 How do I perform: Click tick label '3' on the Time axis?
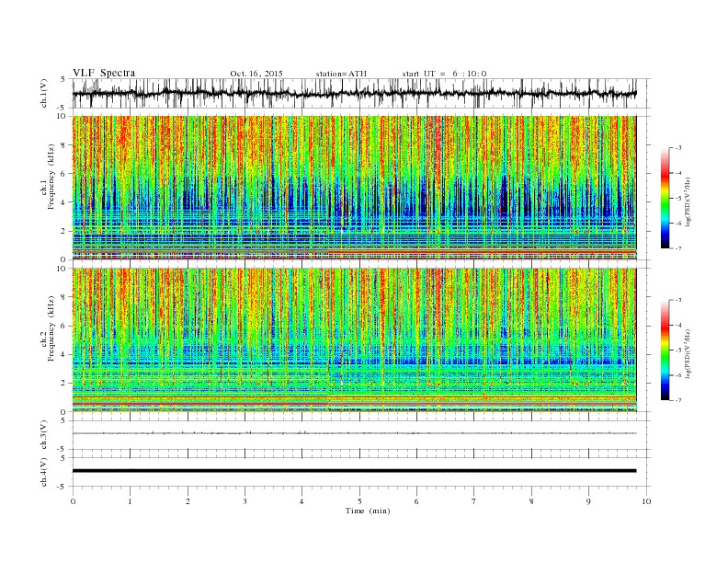coord(245,501)
